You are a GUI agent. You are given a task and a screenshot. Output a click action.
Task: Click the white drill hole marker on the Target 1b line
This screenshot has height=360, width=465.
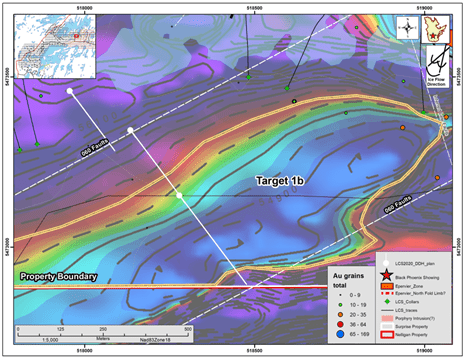pyautogui.click(x=179, y=195)
